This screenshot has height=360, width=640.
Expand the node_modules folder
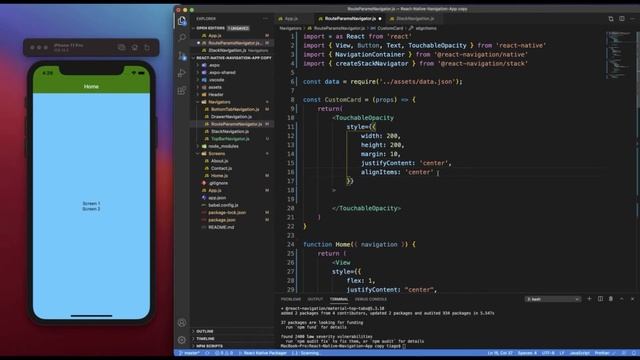pyautogui.click(x=223, y=146)
